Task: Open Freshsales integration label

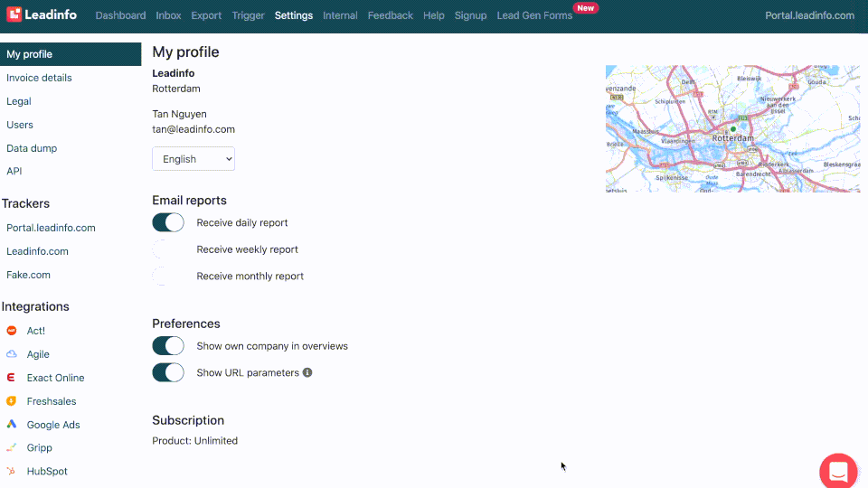Action: point(52,401)
